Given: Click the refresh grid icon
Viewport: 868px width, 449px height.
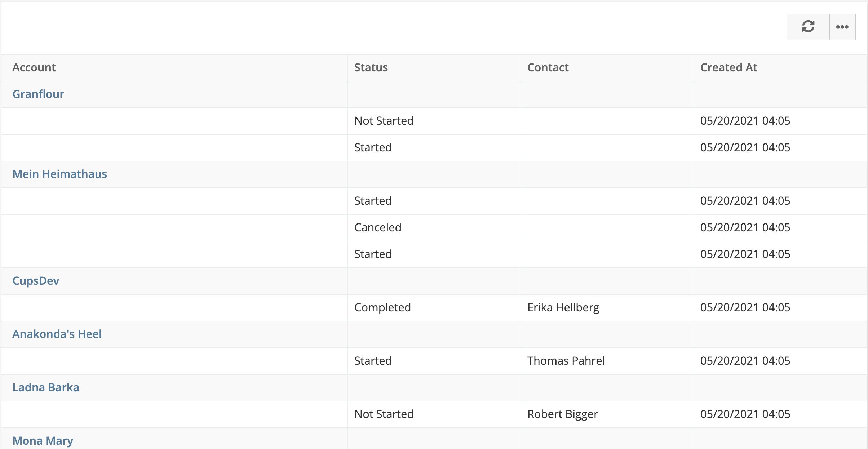Looking at the screenshot, I should [808, 27].
